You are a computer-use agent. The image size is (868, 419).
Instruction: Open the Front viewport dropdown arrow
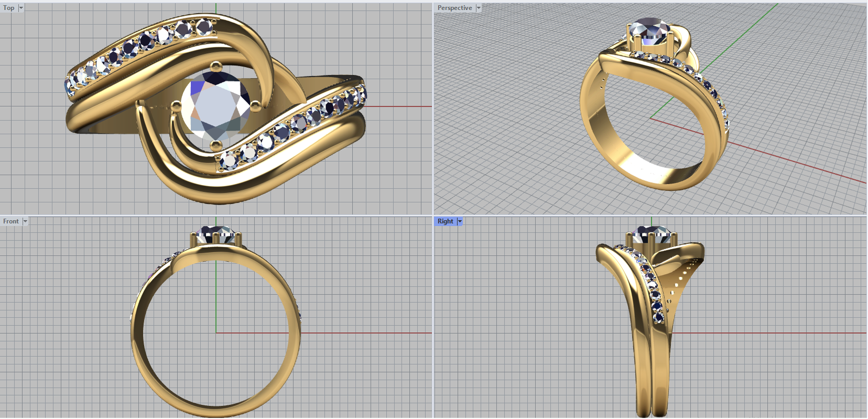[25, 221]
